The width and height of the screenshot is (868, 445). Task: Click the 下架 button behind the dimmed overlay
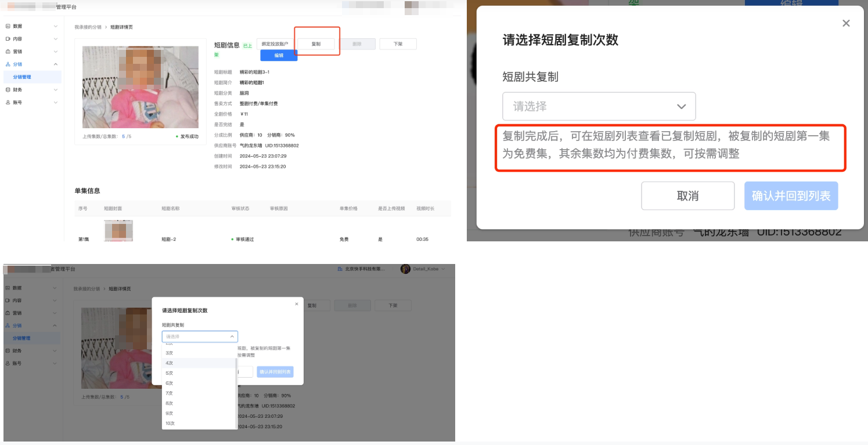click(392, 305)
